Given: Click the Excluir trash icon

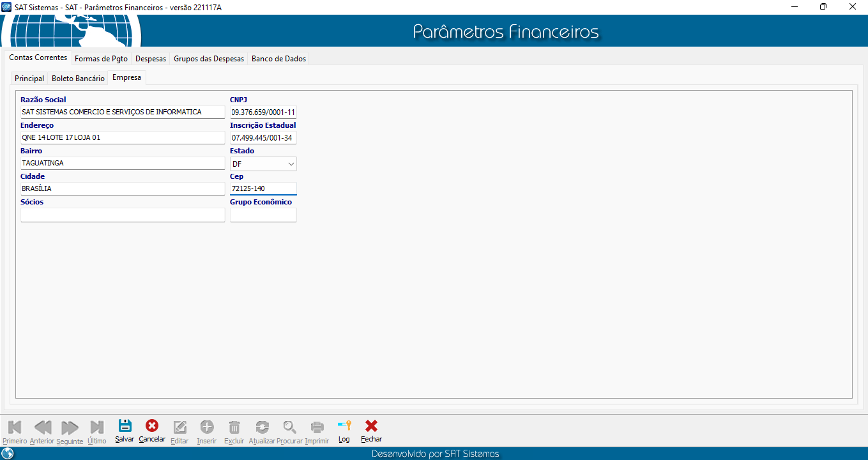Looking at the screenshot, I should coord(234,427).
